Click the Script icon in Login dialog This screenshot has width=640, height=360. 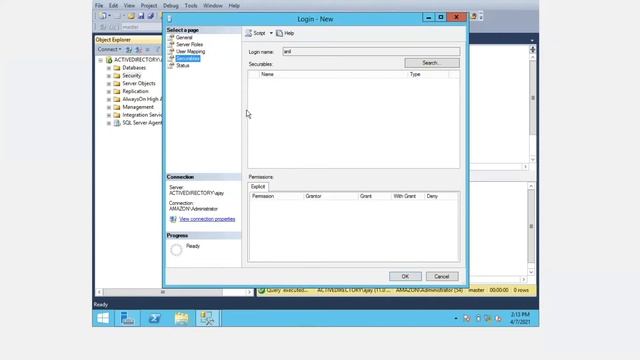(248, 33)
